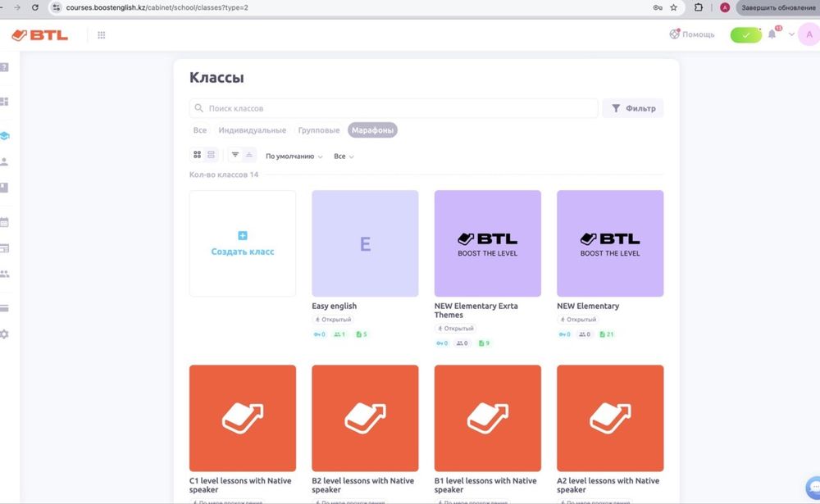Click the lessons count 21 under NEW Elementary
This screenshot has width=820, height=504.
click(607, 334)
